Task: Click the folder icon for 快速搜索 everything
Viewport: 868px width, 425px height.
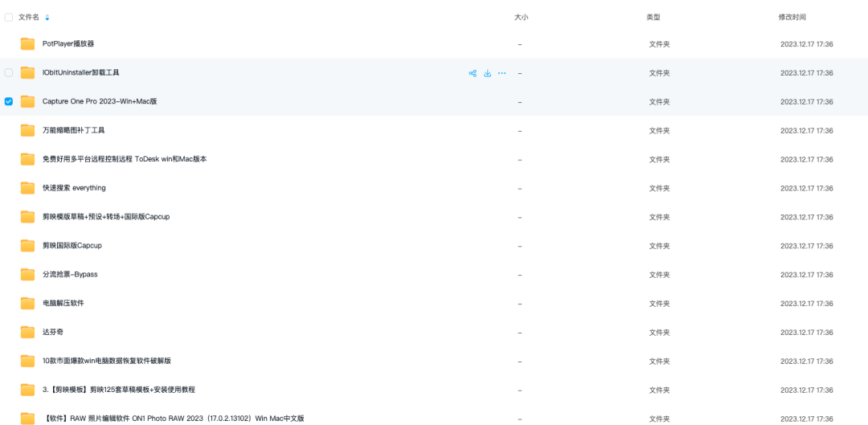Action: 27,188
